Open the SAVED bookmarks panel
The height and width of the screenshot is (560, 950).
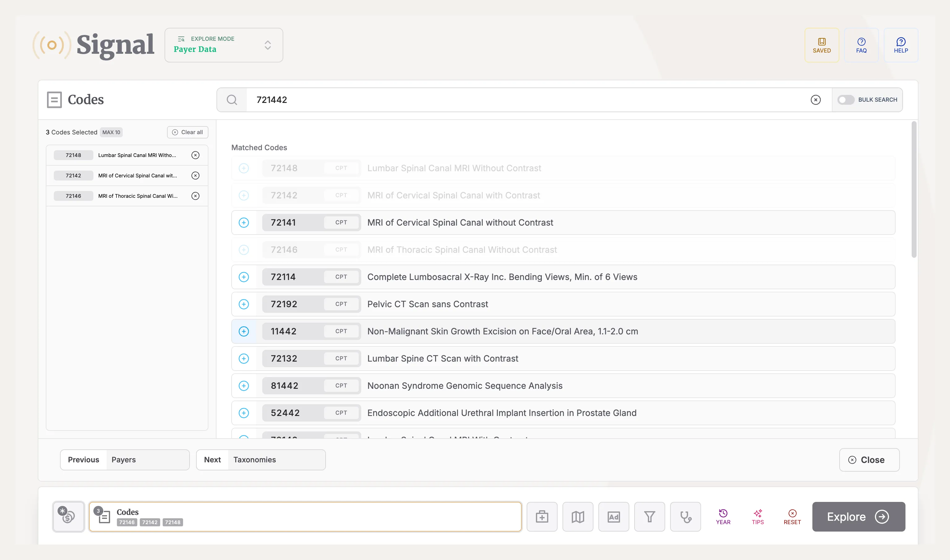click(822, 45)
